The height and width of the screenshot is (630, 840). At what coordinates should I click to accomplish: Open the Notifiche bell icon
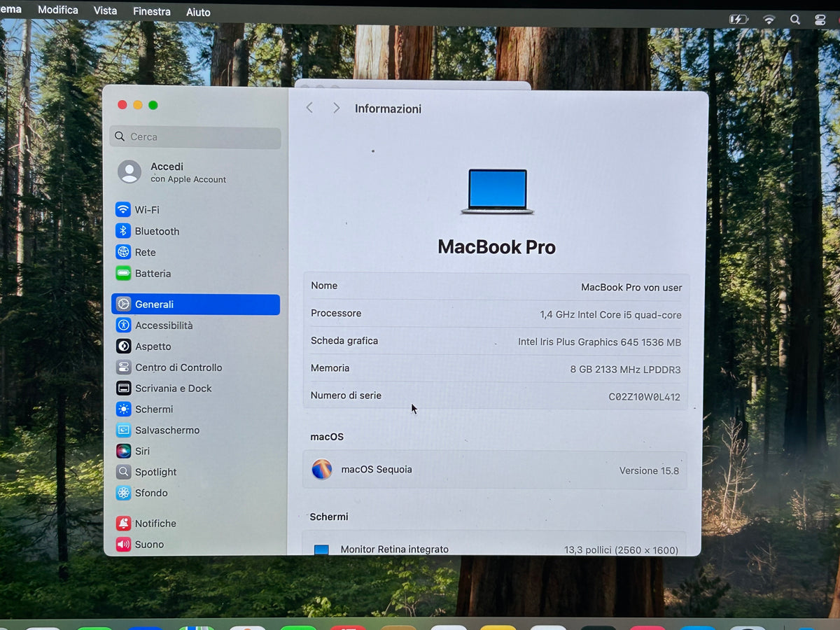pos(123,523)
